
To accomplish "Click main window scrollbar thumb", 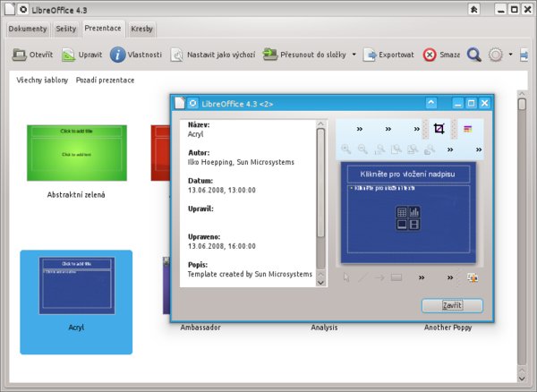I will (x=522, y=105).
